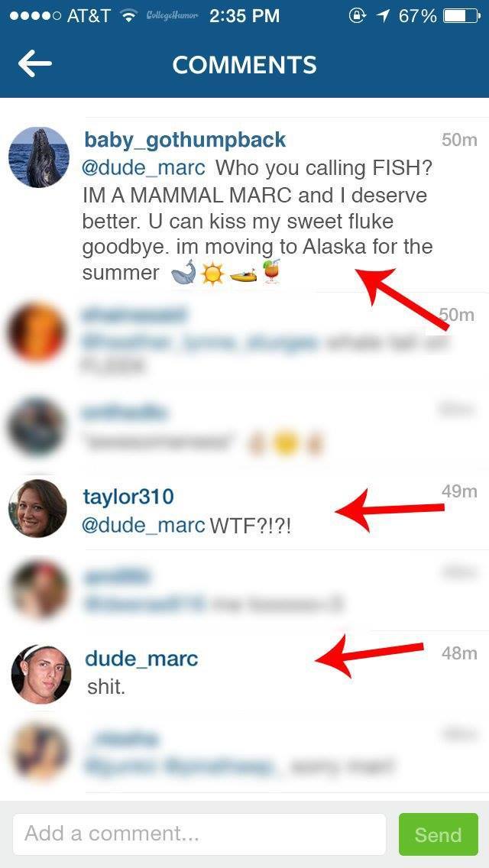Image resolution: width=489 pixels, height=868 pixels.
Task: Tap the taylor310 username
Action: click(x=128, y=497)
